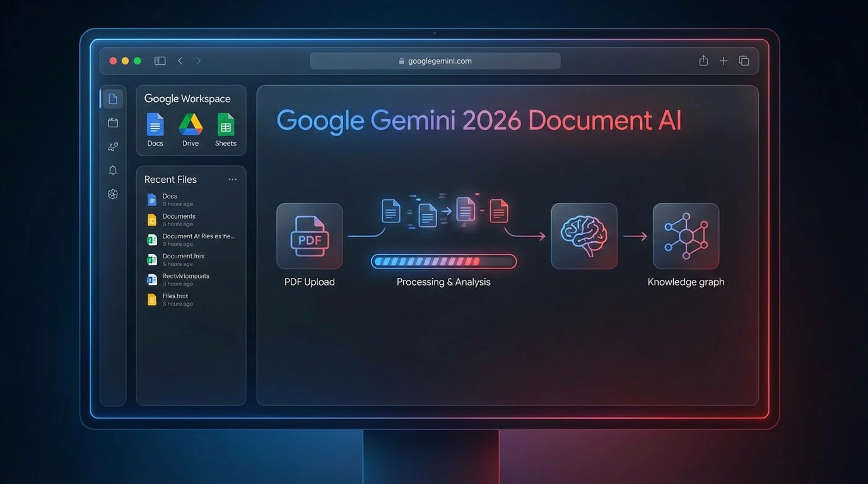Click the Share button in the browser toolbar

(x=703, y=60)
